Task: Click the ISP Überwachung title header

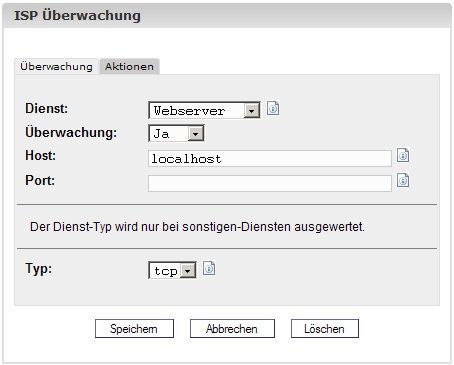Action: [77, 16]
